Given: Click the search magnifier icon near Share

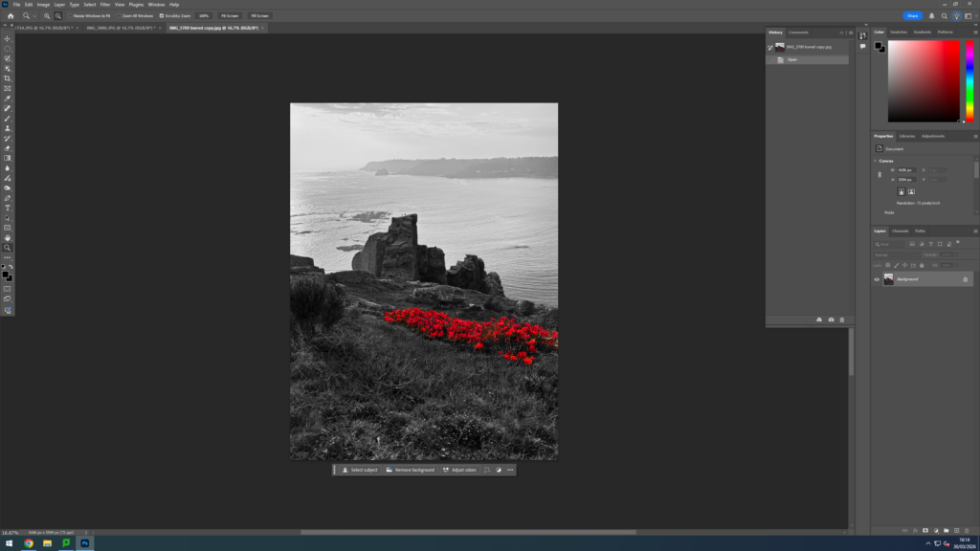Looking at the screenshot, I should (x=945, y=16).
